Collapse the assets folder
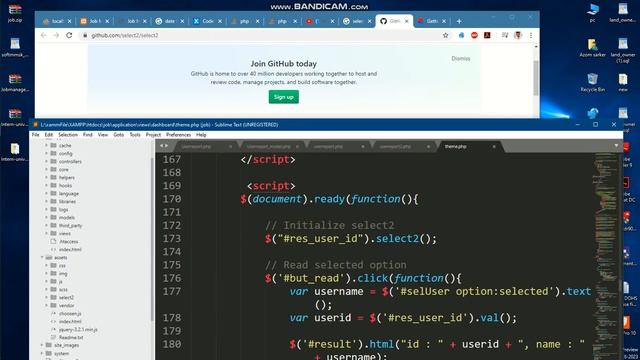This screenshot has height=360, width=640. tap(42, 258)
